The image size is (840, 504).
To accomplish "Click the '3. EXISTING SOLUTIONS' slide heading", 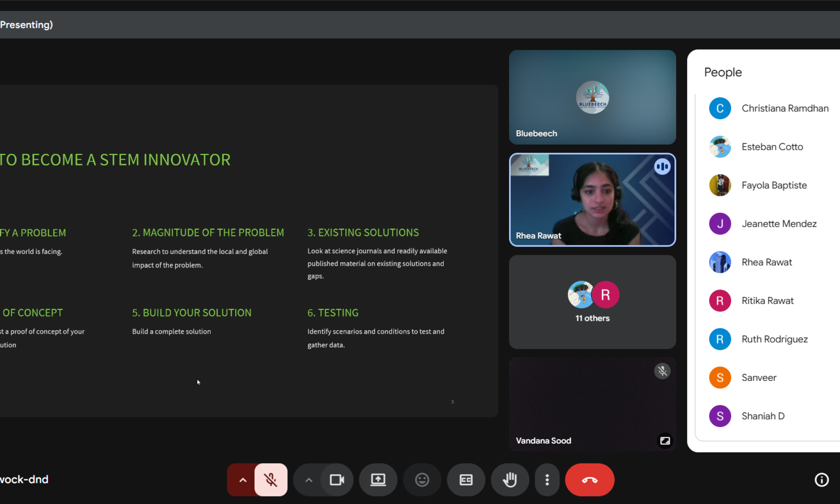I will [x=363, y=233].
